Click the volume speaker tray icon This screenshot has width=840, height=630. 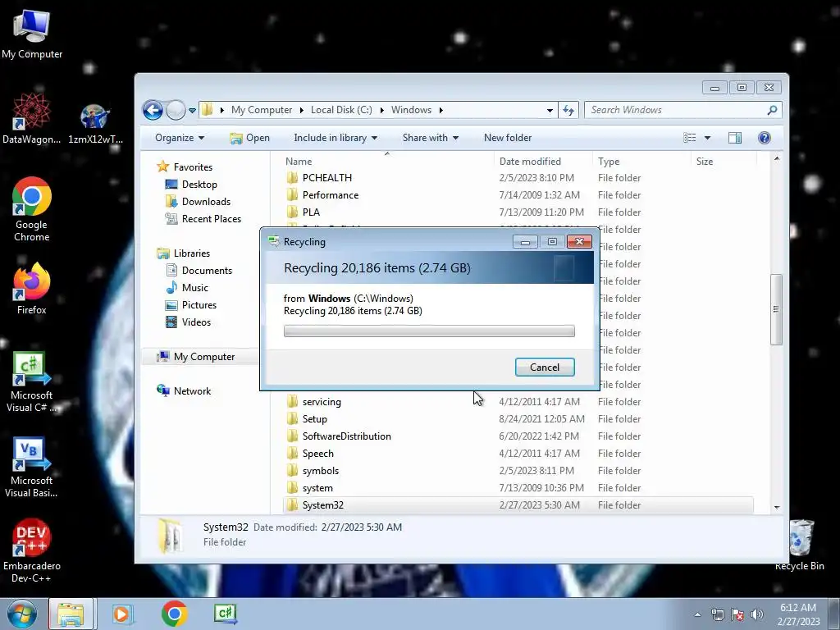(x=757, y=615)
